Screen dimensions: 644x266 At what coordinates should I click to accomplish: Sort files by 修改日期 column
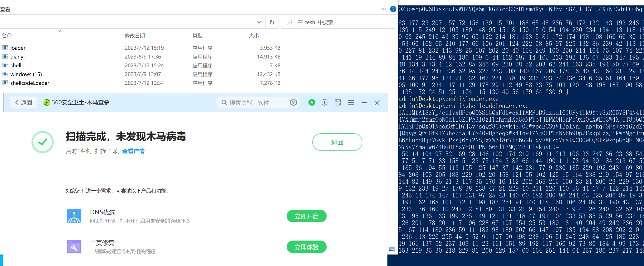pos(135,36)
